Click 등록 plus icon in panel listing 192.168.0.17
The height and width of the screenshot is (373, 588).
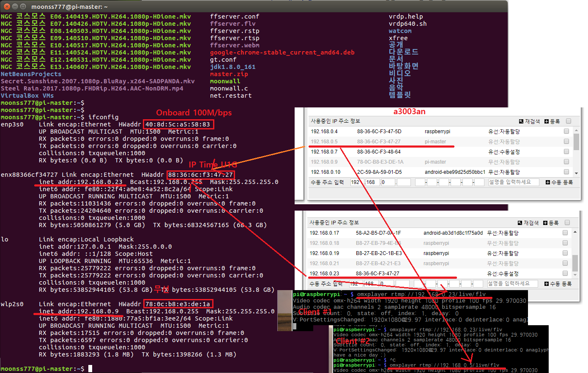(x=545, y=223)
